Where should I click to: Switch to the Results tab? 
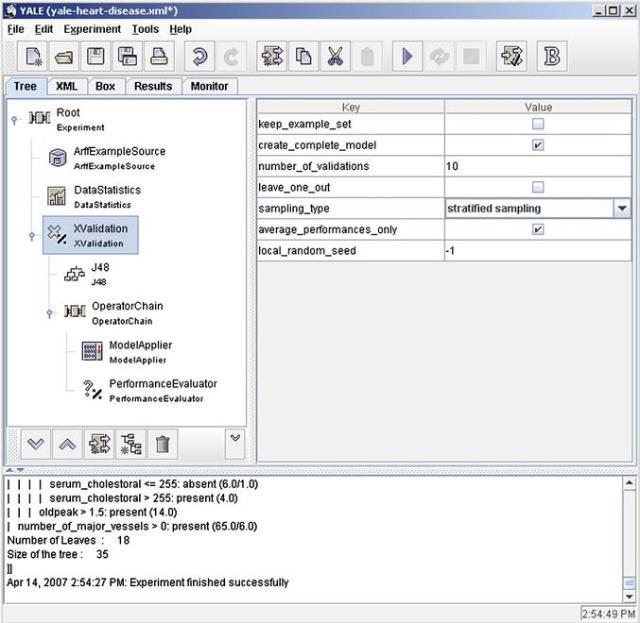point(153,86)
